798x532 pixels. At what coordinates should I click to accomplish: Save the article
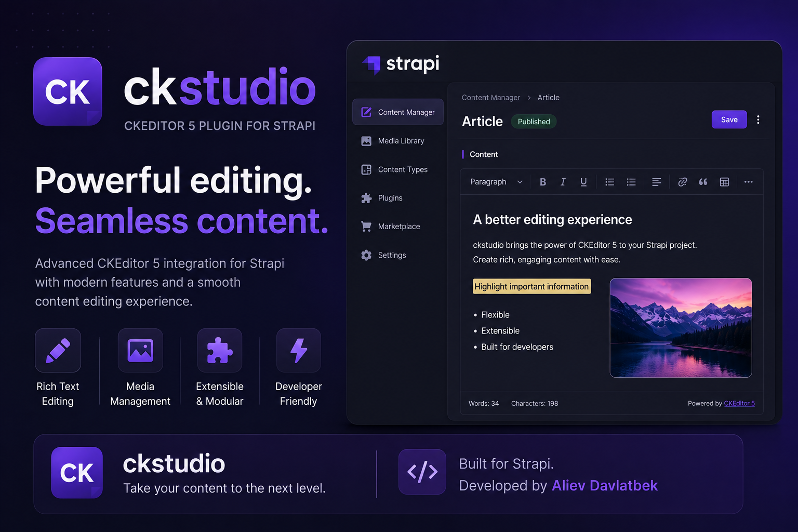click(x=729, y=119)
